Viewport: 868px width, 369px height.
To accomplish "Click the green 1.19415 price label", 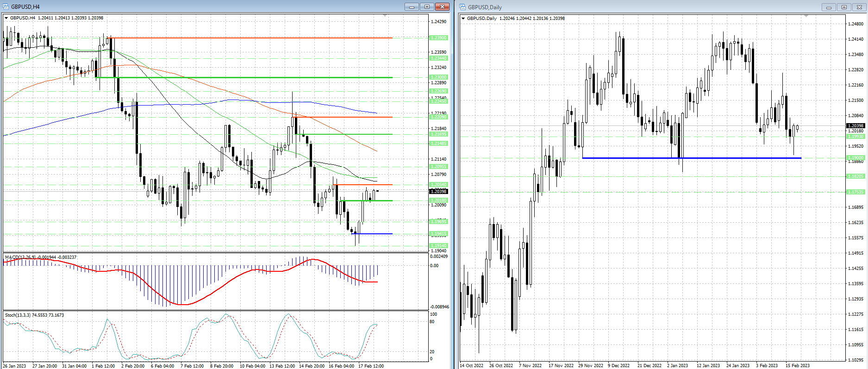I will point(438,234).
